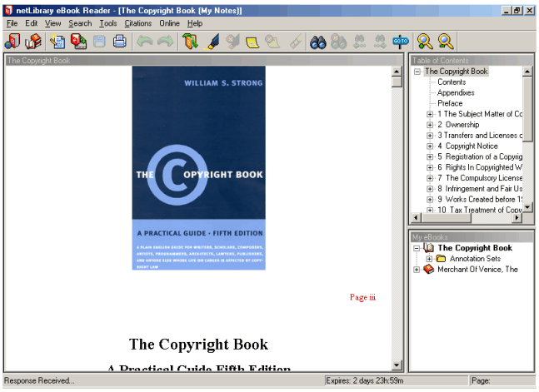Viewport: 539px width, 392px height.
Task: Click the red Page iii marker
Action: pos(362,297)
